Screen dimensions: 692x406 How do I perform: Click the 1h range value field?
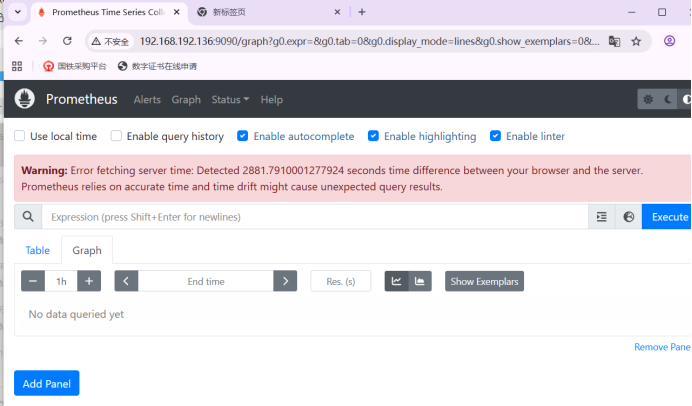61,281
